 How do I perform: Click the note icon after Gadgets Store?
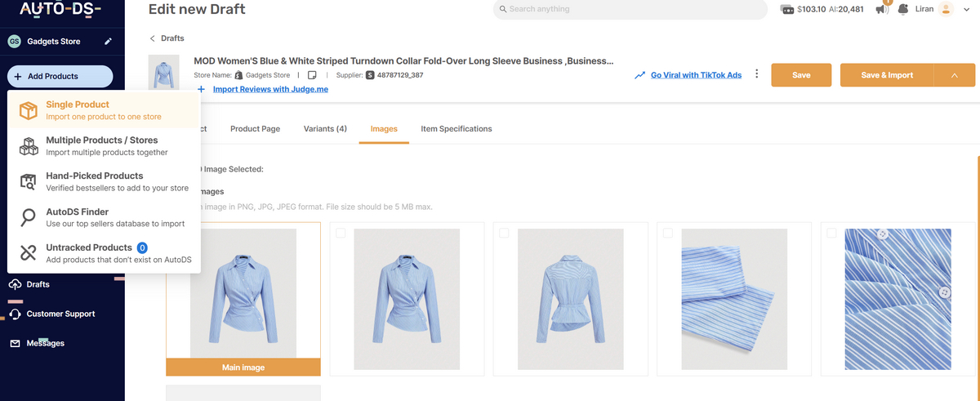(x=312, y=75)
